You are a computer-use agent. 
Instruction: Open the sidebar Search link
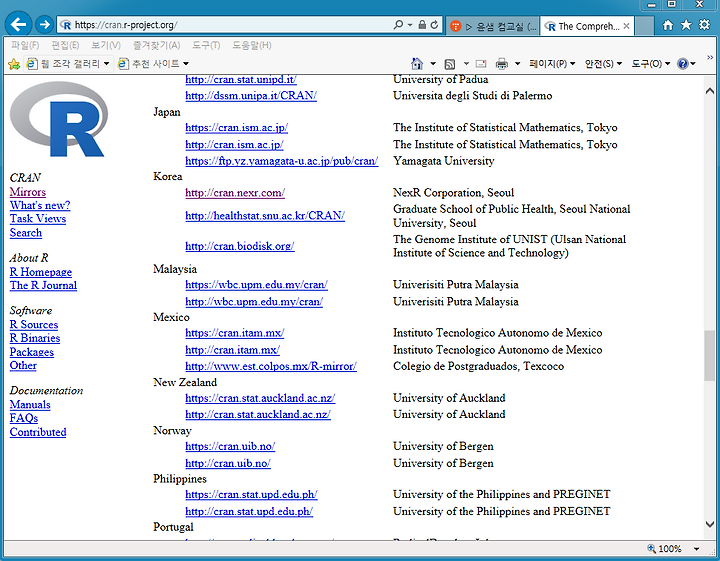tap(26, 233)
